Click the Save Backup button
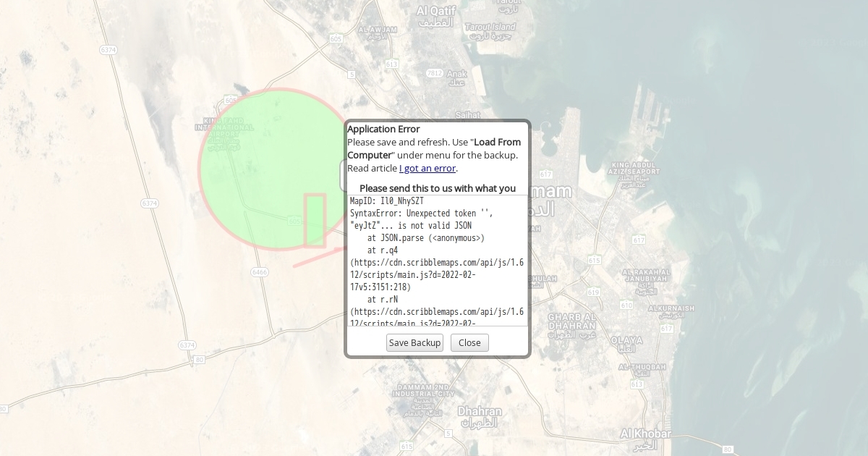 (x=414, y=342)
